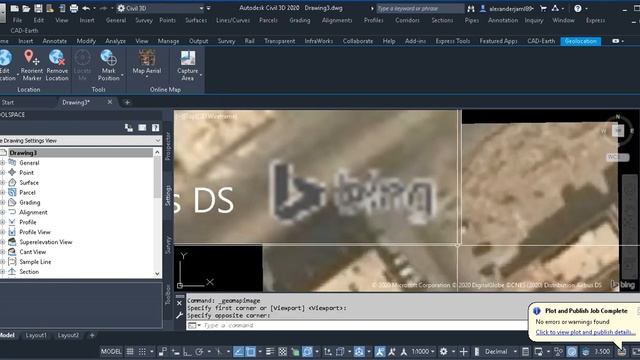Switch to the Analyze ribbon tab
The height and width of the screenshot is (360, 640).
[116, 41]
